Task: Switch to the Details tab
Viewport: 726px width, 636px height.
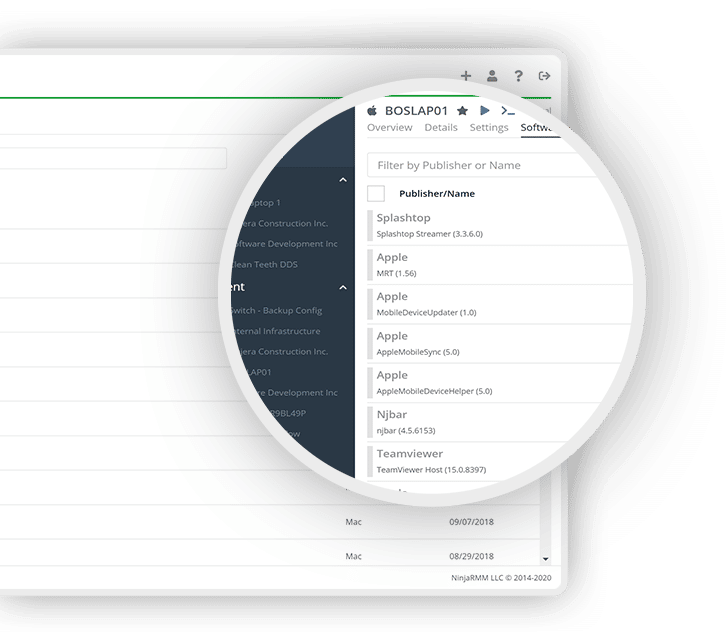Action: click(441, 127)
